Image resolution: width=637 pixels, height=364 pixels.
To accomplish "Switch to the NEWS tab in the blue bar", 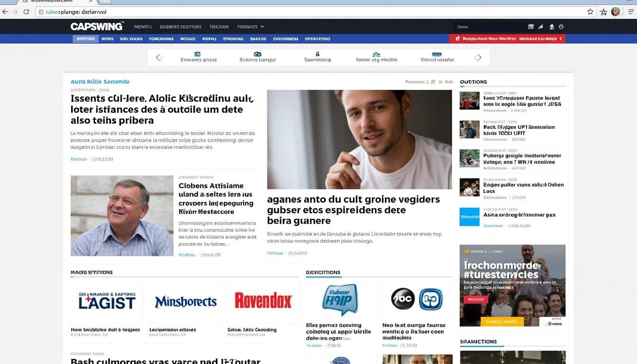I will pos(108,38).
